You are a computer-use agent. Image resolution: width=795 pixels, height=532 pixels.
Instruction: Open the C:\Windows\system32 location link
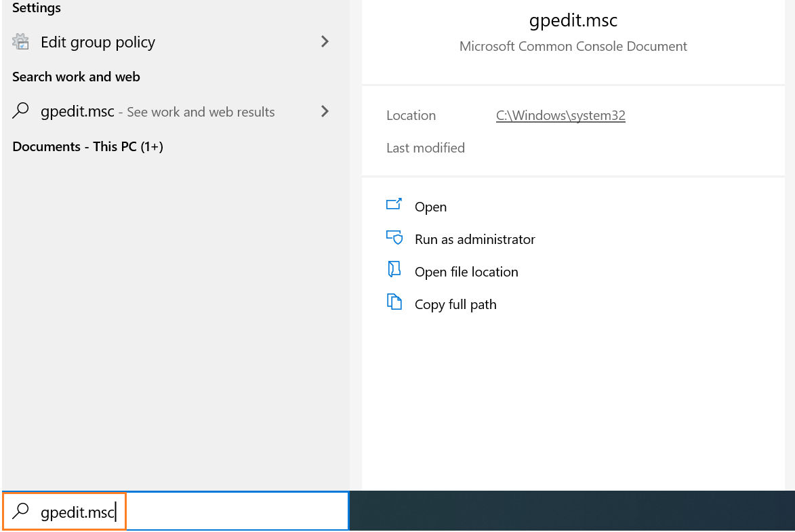pos(560,116)
